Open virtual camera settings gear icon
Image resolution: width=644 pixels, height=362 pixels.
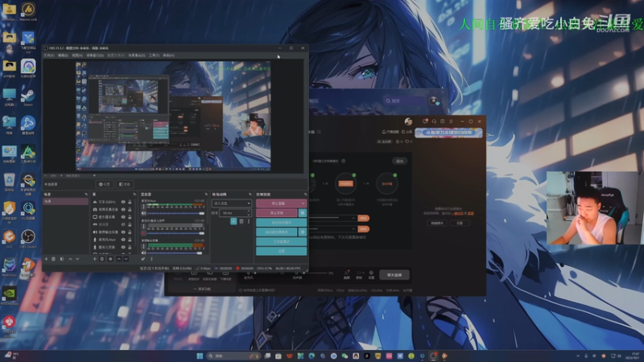[303, 232]
